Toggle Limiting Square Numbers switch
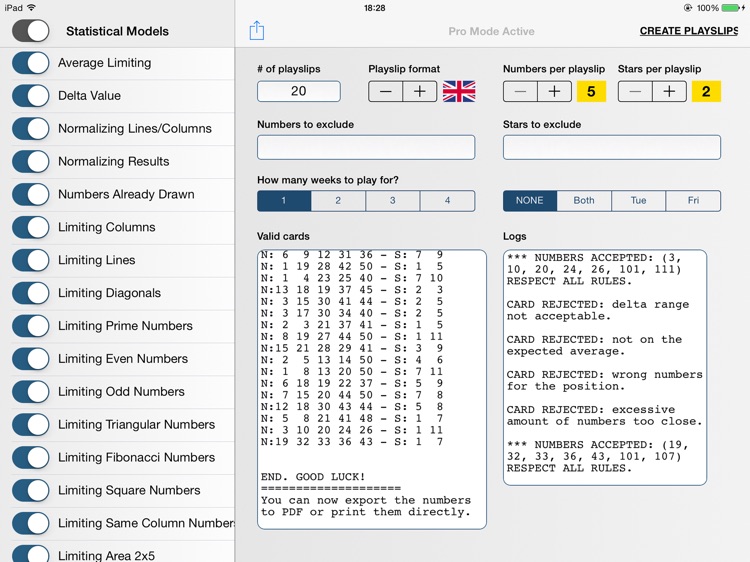The width and height of the screenshot is (750, 562). (x=31, y=490)
